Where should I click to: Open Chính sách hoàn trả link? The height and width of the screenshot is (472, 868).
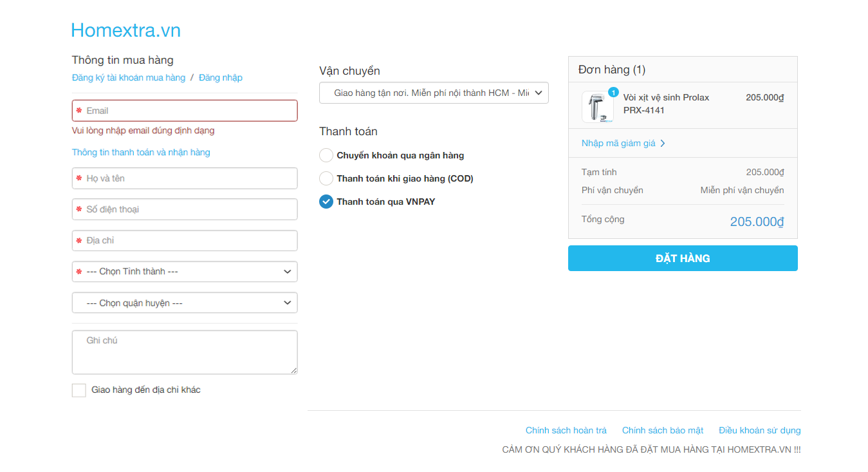pos(566,430)
